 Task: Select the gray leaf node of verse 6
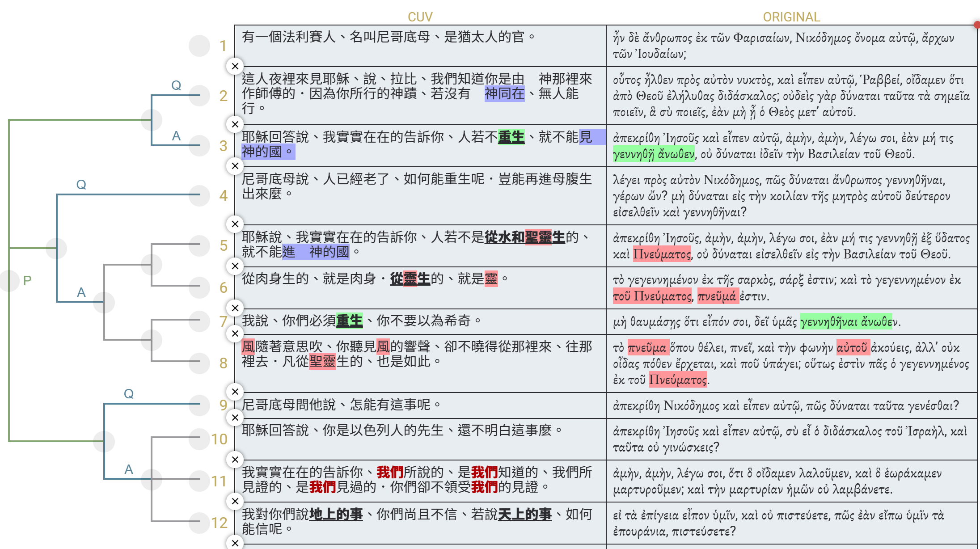(199, 287)
